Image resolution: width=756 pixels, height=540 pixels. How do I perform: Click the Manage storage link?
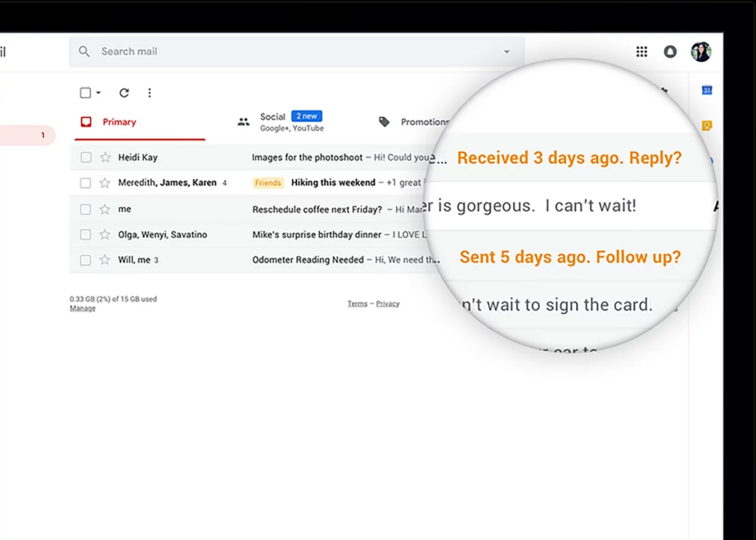coord(82,308)
